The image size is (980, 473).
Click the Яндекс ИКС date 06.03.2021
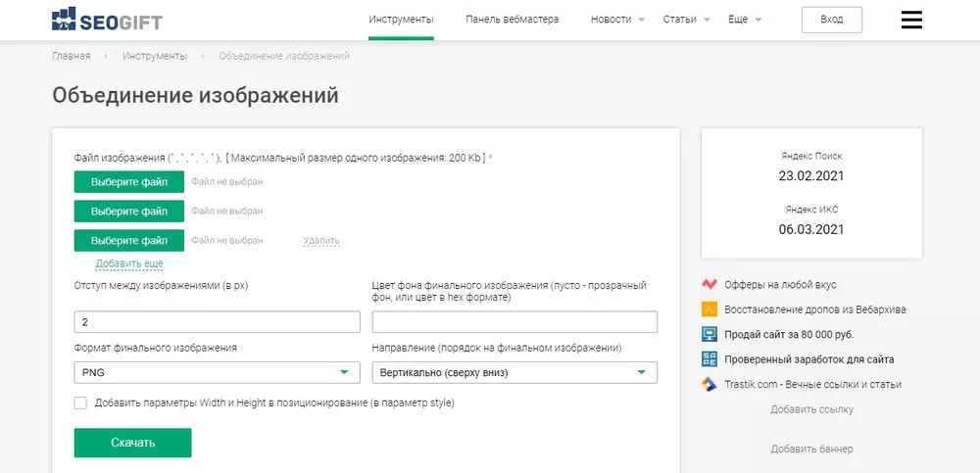(x=811, y=229)
